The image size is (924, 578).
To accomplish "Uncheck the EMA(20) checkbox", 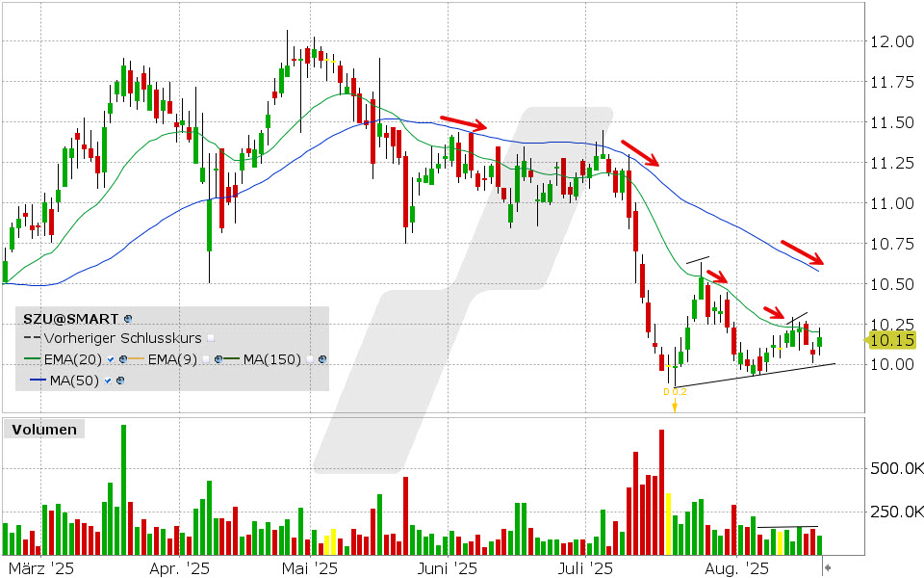I will 111,359.
